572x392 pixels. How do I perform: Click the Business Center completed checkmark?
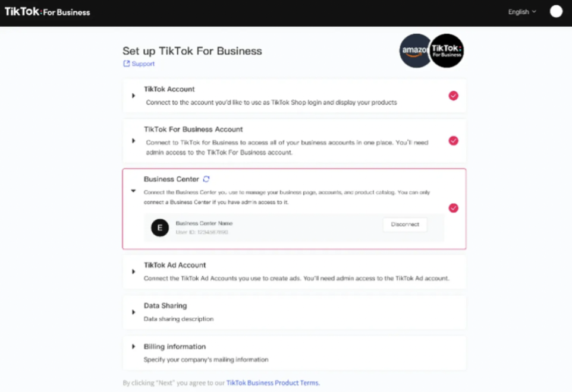pyautogui.click(x=454, y=208)
